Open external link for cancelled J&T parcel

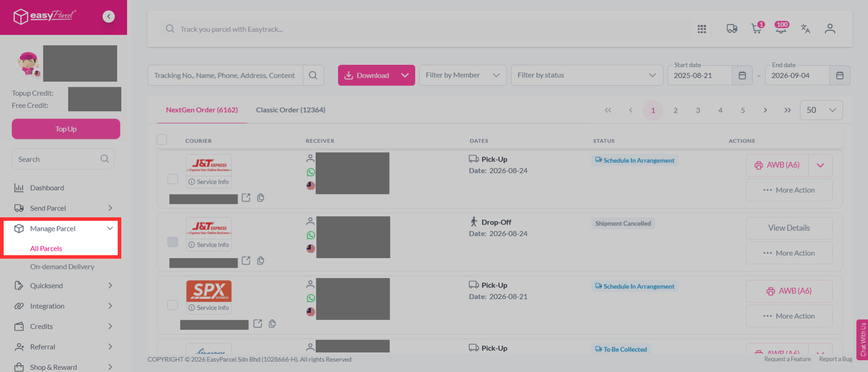point(246,261)
